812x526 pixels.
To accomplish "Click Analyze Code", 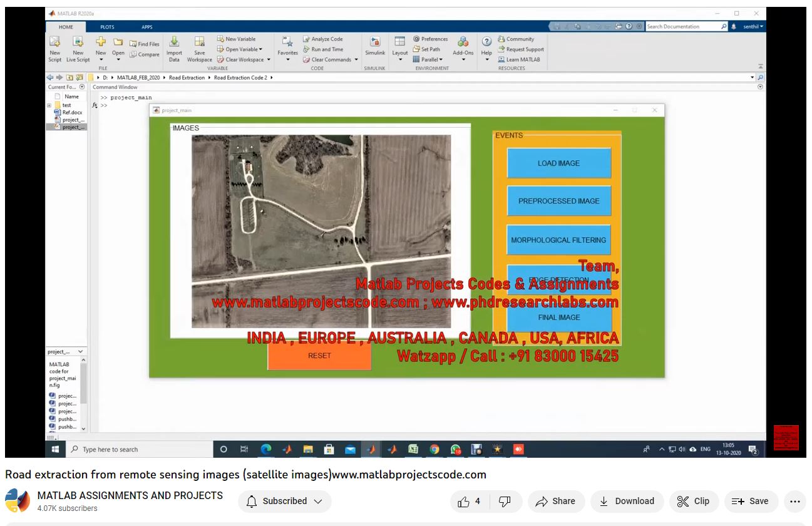I will [323, 39].
